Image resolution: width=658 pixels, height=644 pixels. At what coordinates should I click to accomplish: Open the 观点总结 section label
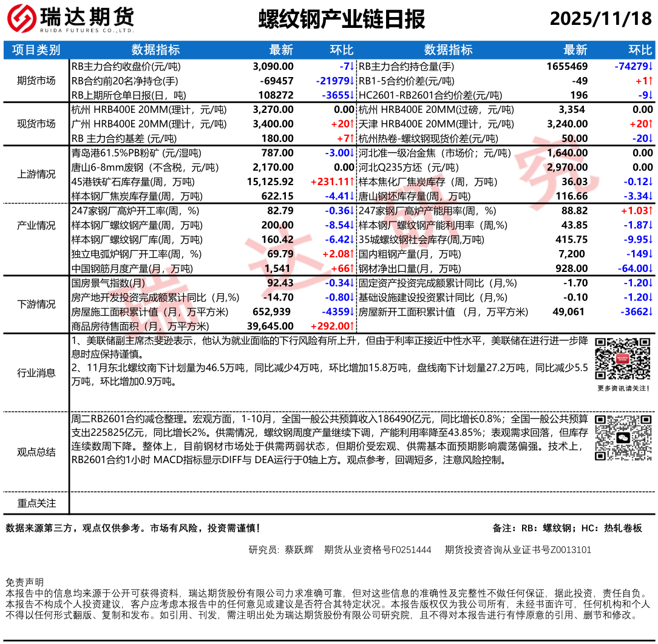click(x=36, y=452)
